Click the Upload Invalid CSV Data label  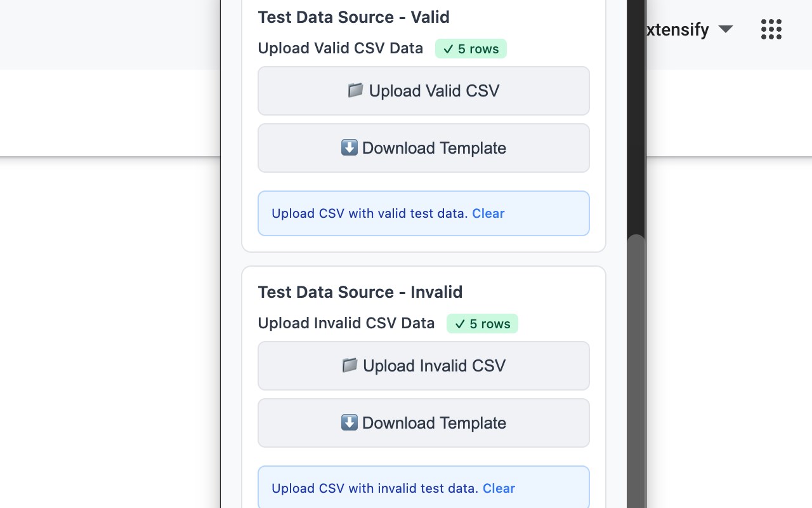(346, 323)
